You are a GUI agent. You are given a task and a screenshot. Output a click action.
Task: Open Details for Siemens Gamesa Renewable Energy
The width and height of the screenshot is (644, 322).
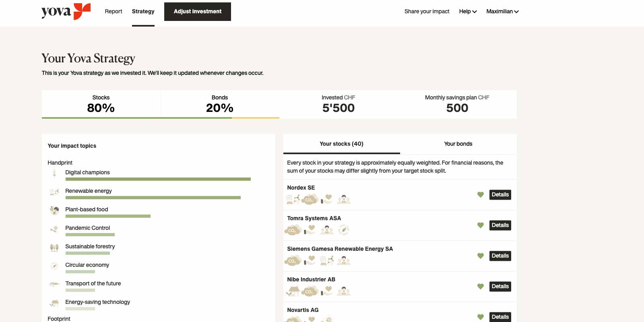coord(500,256)
